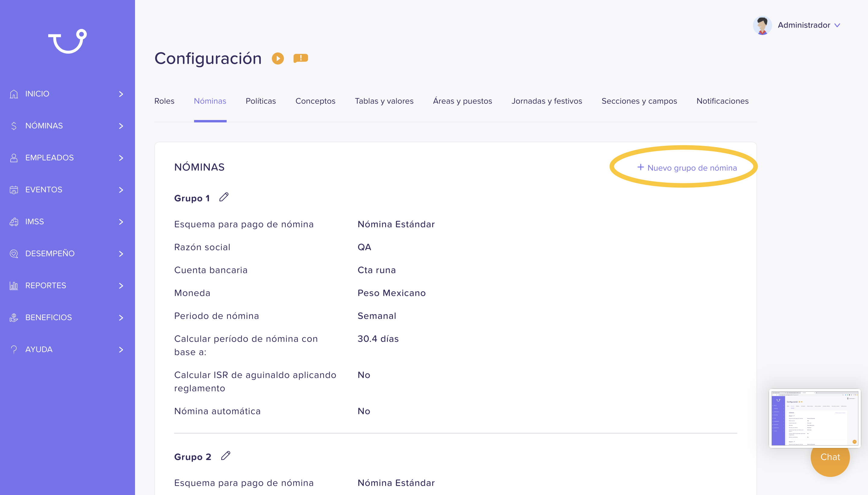868x495 pixels.
Task: Go to Secciones y campos tab
Action: (639, 101)
